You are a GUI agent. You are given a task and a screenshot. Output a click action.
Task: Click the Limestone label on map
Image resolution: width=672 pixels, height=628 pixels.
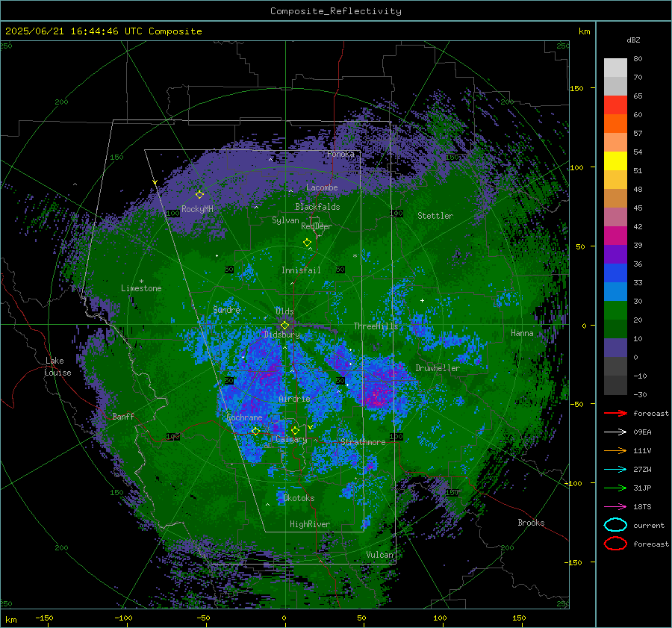(141, 288)
